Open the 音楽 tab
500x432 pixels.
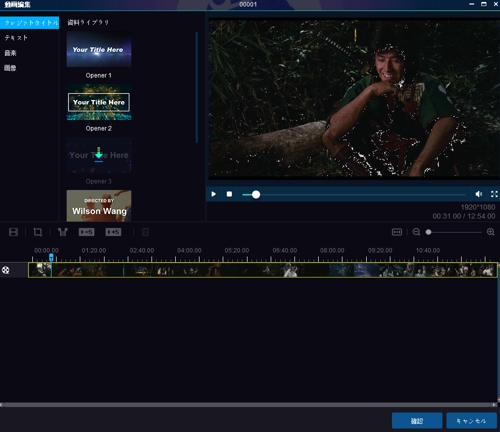(10, 53)
